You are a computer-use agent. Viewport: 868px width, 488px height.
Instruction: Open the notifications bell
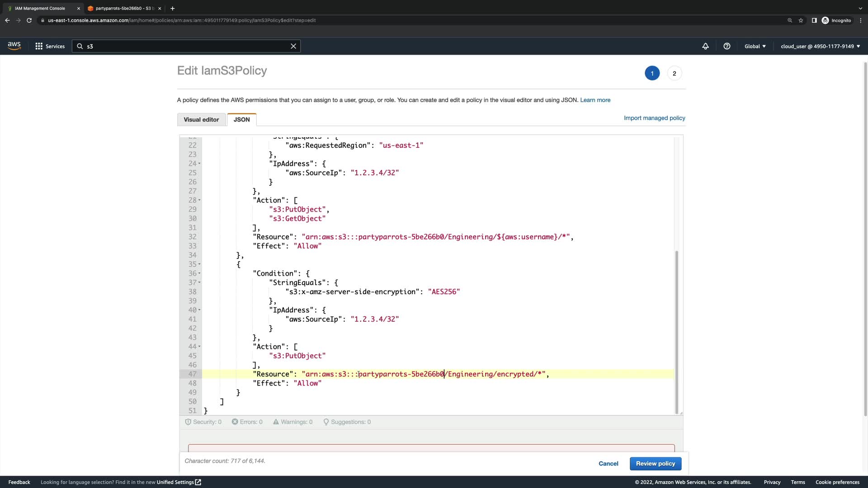tap(705, 46)
